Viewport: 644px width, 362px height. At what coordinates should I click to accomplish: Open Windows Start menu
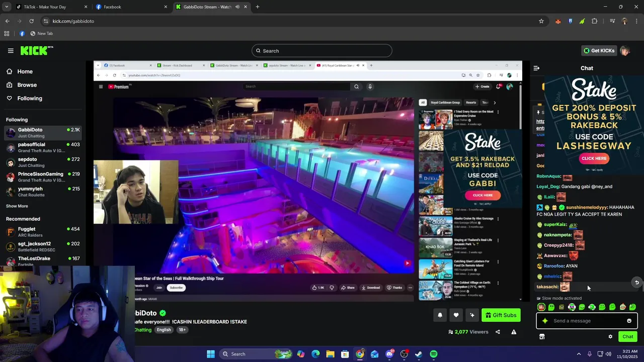pyautogui.click(x=211, y=354)
